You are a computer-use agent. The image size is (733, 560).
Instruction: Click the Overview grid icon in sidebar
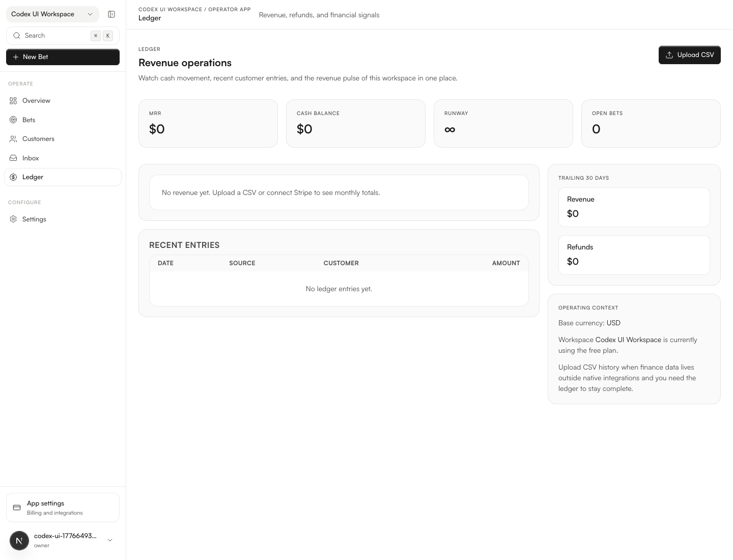[13, 101]
